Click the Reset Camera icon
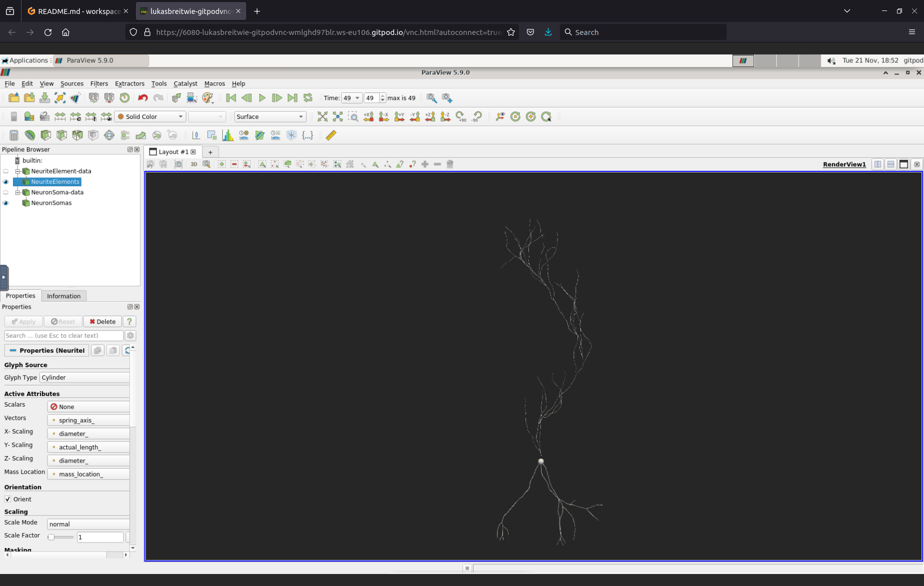 [x=322, y=117]
